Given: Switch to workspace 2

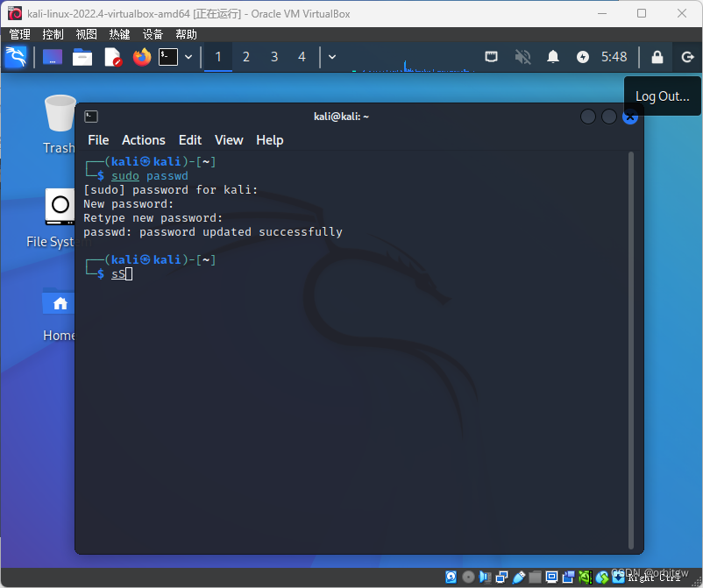Looking at the screenshot, I should (x=245, y=57).
